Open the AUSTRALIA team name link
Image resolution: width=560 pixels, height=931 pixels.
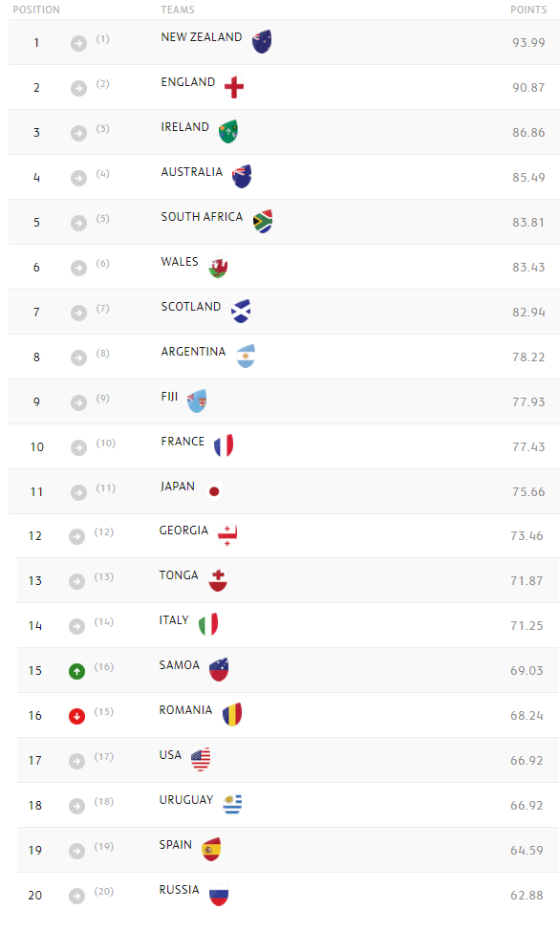click(192, 172)
